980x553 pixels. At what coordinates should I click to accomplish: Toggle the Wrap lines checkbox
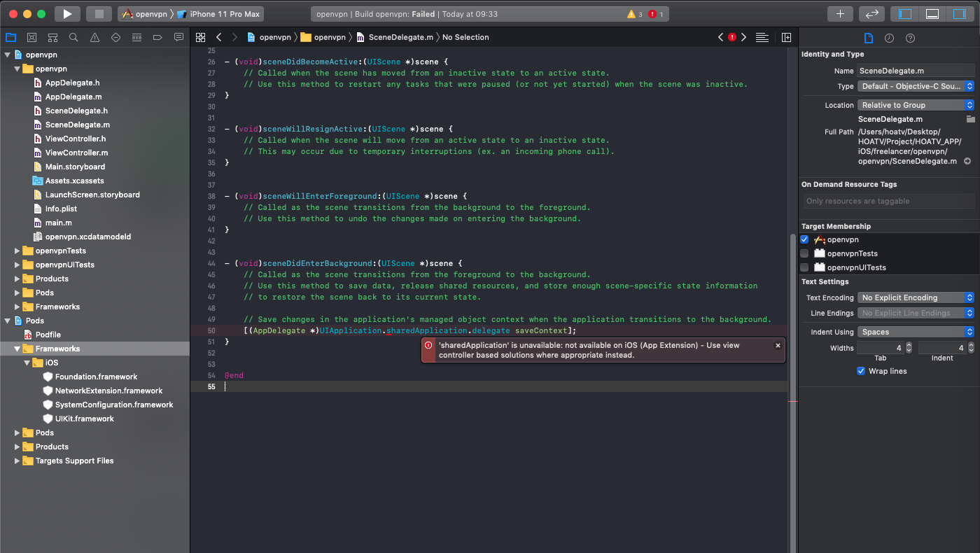[x=861, y=371]
